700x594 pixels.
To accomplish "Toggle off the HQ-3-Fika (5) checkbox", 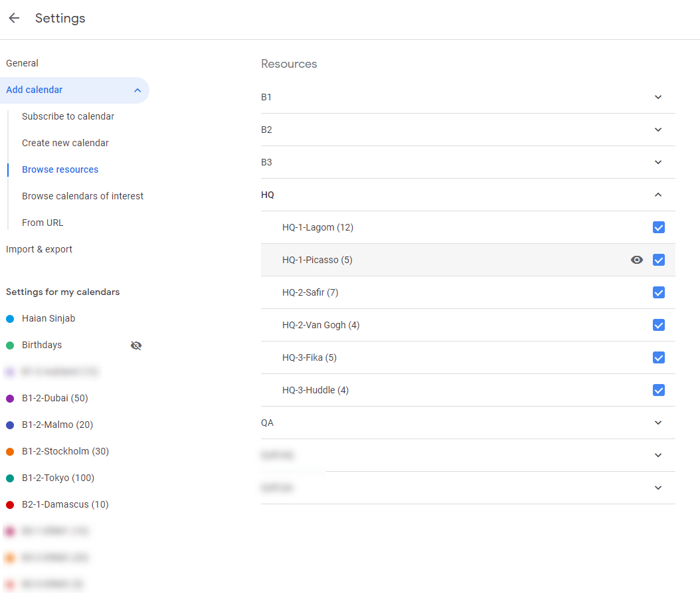I will click(x=658, y=357).
